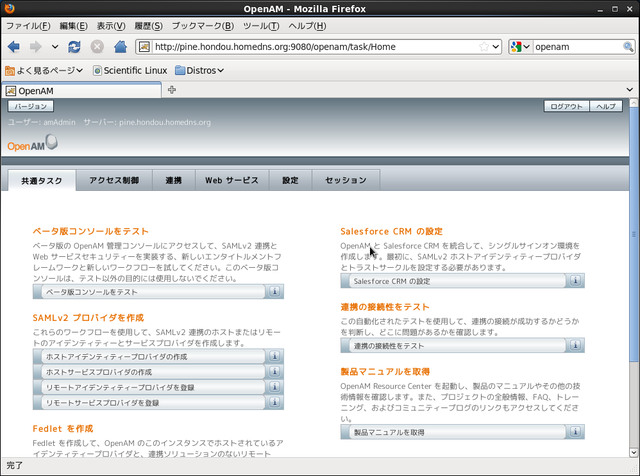
Task: Click the ログアウト button
Action: (x=567, y=107)
